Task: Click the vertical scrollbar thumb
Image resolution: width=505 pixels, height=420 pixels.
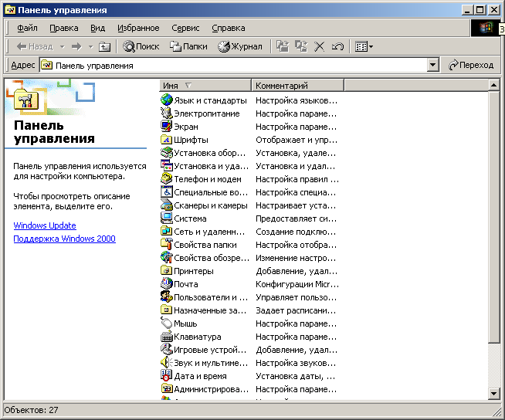Action: 493,217
